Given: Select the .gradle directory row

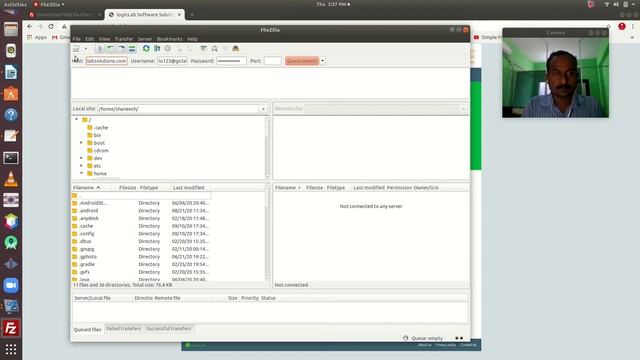Looking at the screenshot, I should pos(141,264).
